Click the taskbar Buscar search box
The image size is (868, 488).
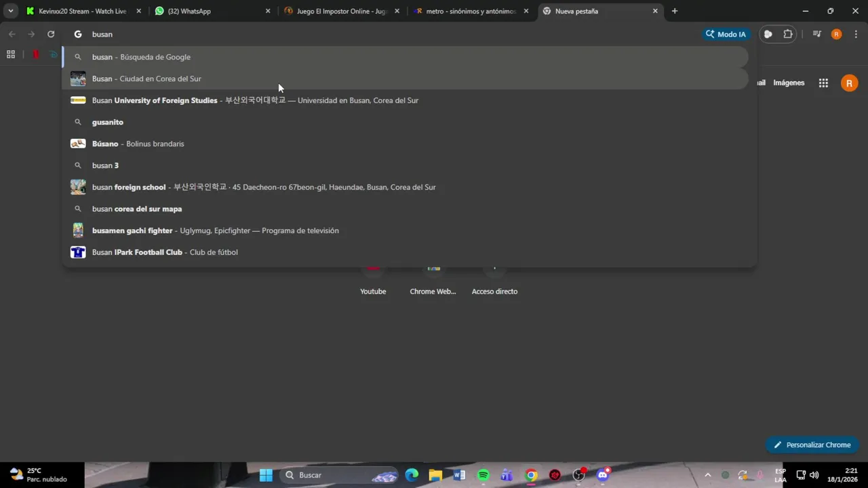[339, 475]
